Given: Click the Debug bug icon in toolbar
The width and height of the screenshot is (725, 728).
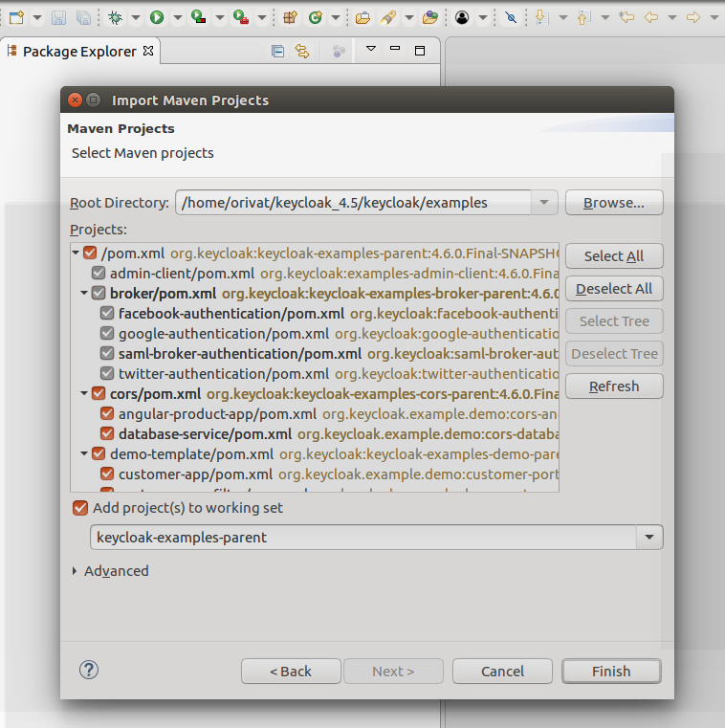Looking at the screenshot, I should pyautogui.click(x=115, y=17).
